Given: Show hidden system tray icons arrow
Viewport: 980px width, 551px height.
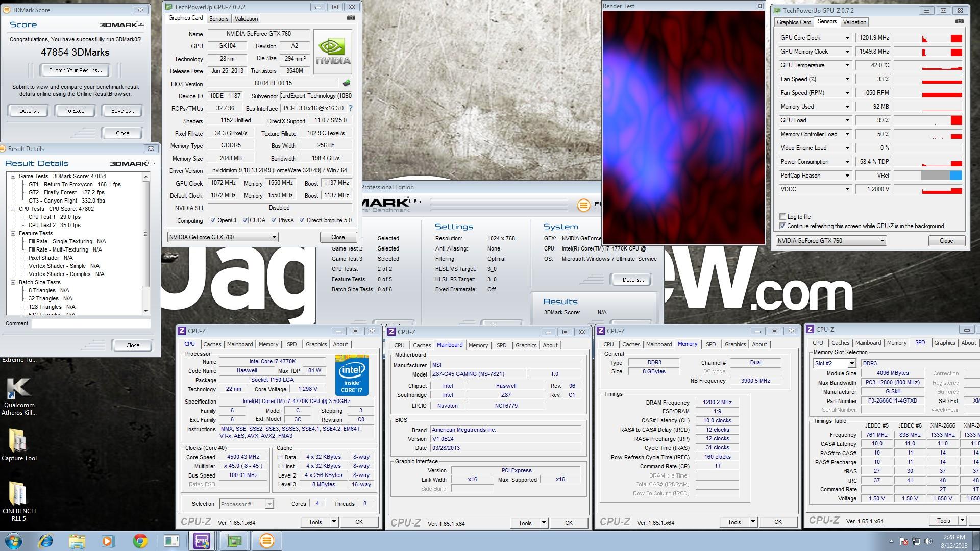Looking at the screenshot, I should point(891,541).
